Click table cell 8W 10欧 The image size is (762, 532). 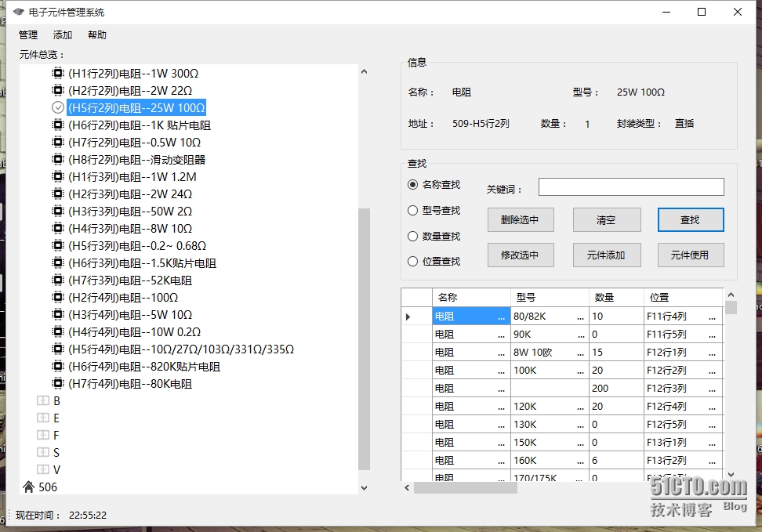pos(550,353)
